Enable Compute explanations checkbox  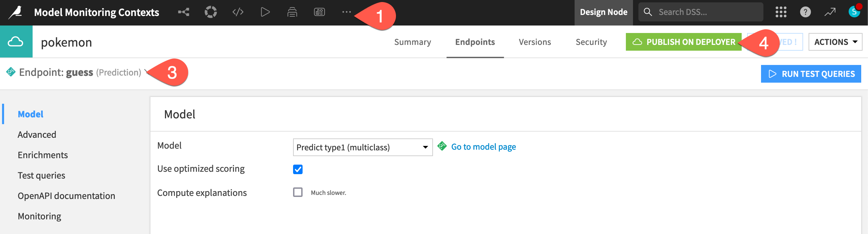(x=298, y=192)
